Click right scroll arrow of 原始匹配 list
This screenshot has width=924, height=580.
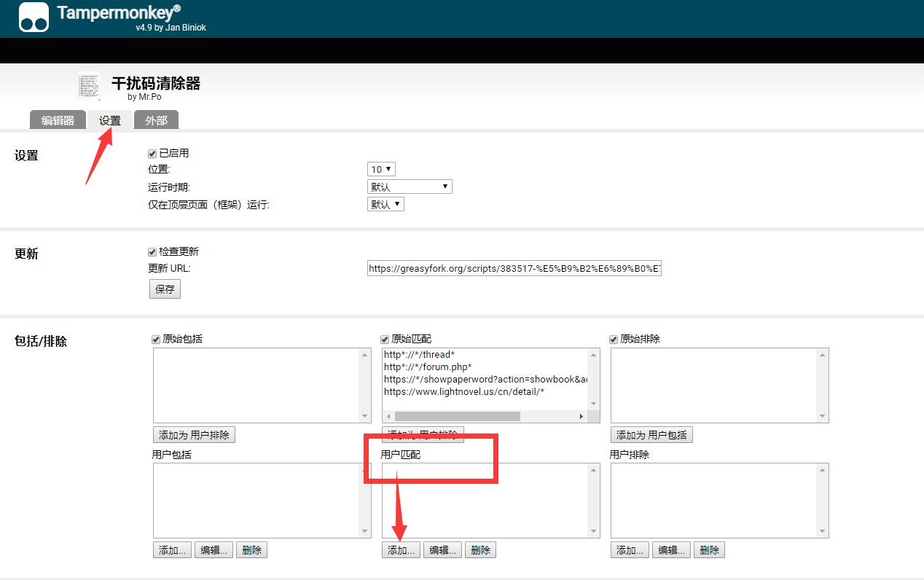coord(582,416)
